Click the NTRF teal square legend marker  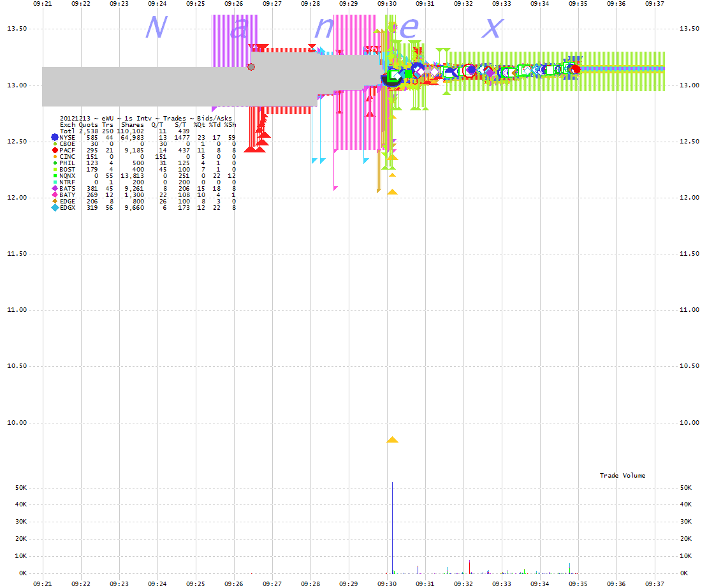[55, 182]
